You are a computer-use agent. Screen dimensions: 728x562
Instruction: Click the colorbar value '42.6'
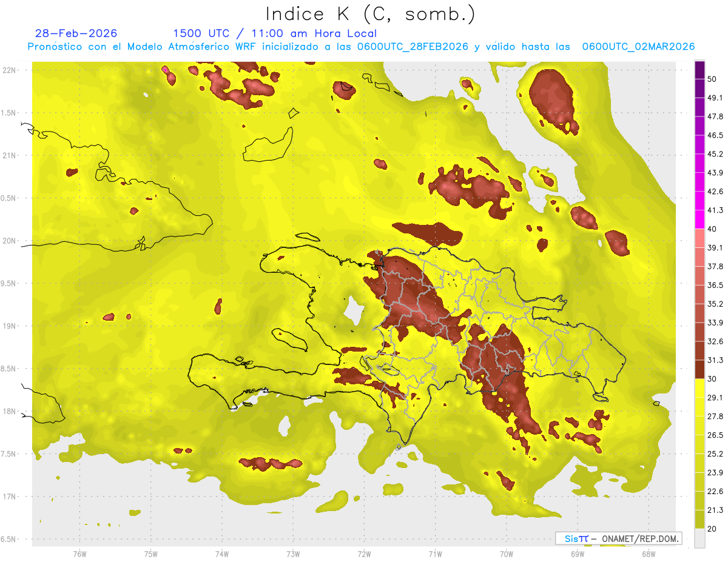pos(715,192)
